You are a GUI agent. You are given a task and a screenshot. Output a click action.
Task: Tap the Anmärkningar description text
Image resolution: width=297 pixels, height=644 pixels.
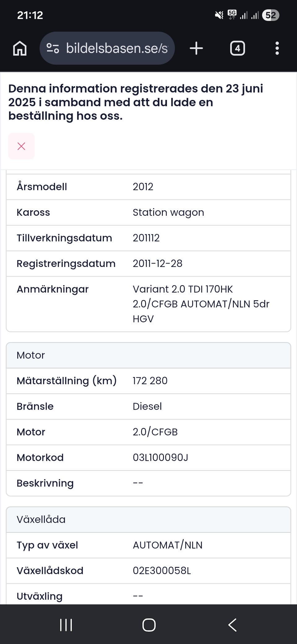click(201, 304)
